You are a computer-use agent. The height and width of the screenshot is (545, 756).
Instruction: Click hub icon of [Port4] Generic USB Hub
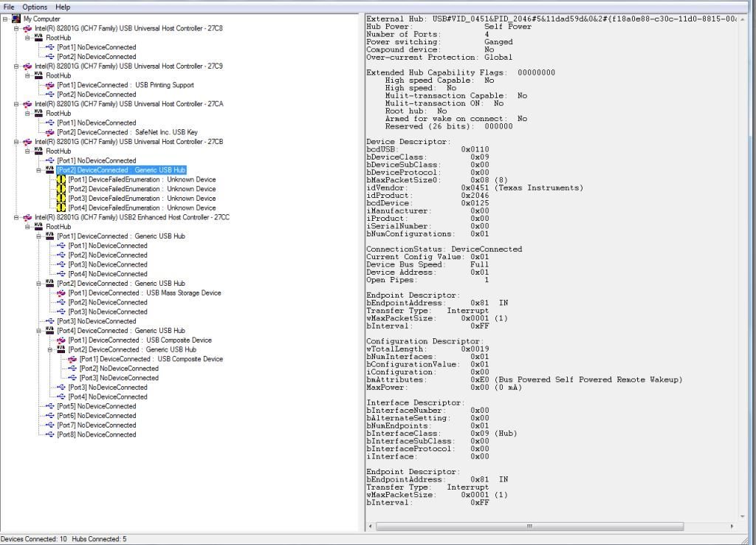pyautogui.click(x=49, y=330)
